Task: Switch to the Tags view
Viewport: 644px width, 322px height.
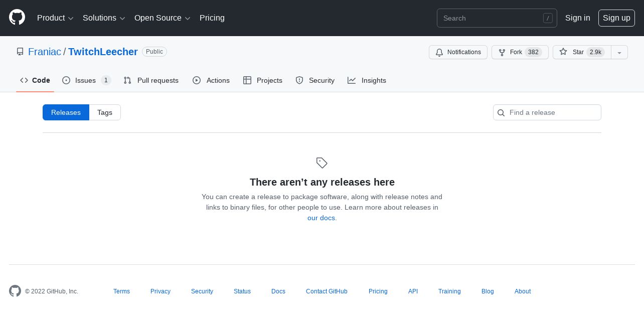Action: click(105, 112)
